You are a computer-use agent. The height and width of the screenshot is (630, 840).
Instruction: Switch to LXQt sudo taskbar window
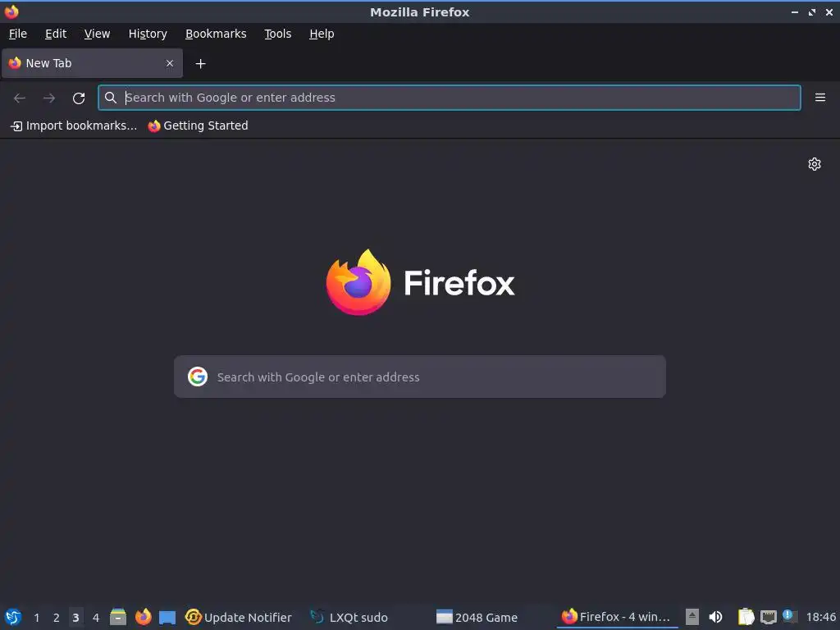[x=349, y=617]
